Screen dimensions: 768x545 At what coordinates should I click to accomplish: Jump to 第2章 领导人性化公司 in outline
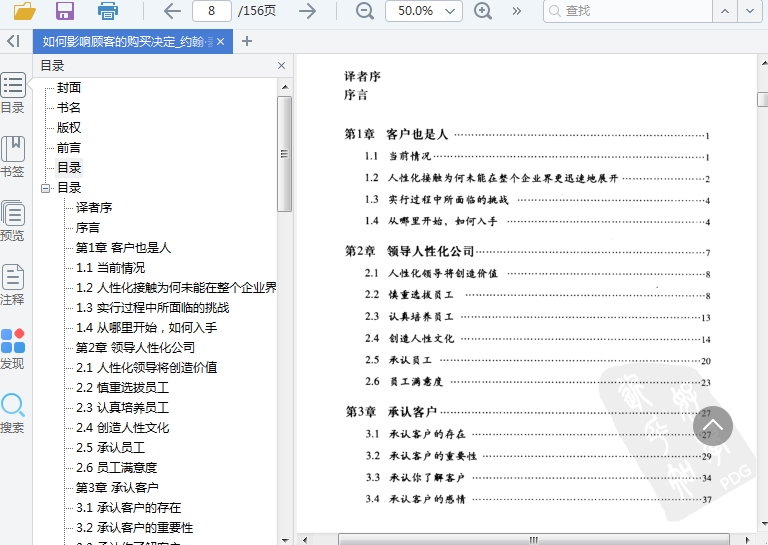(135, 348)
